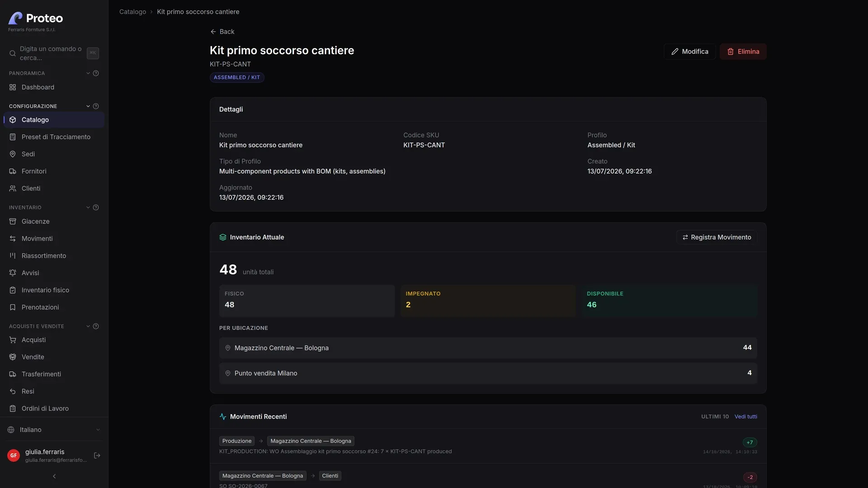Click the Prenotazioni bookmark icon
The image size is (868, 488).
(13, 307)
